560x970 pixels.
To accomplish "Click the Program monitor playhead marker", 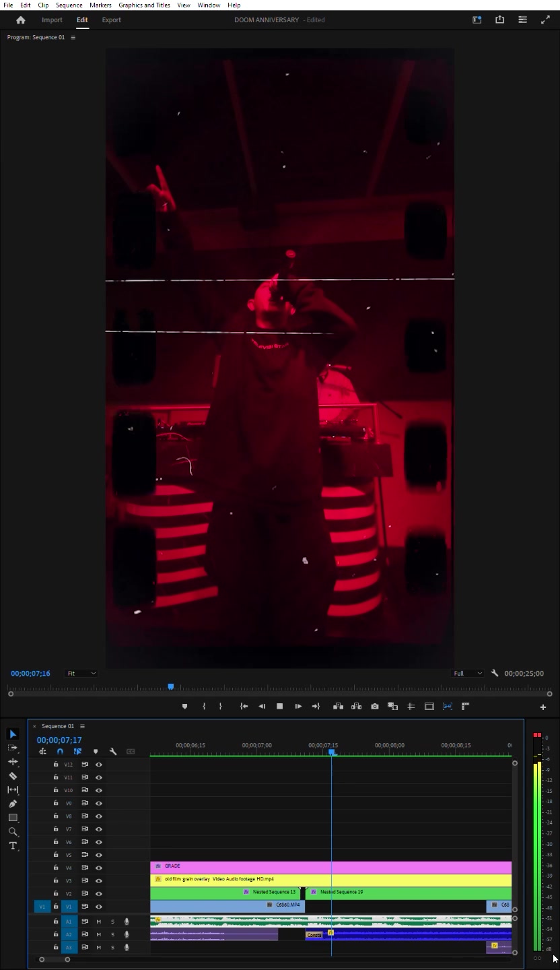I will pos(171,686).
